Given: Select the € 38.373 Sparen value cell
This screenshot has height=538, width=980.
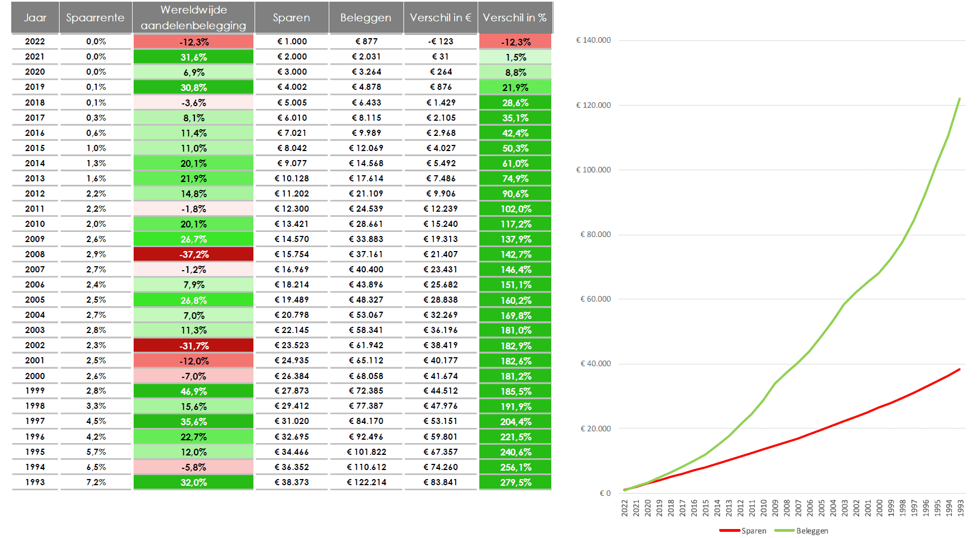Looking at the screenshot, I should point(291,482).
